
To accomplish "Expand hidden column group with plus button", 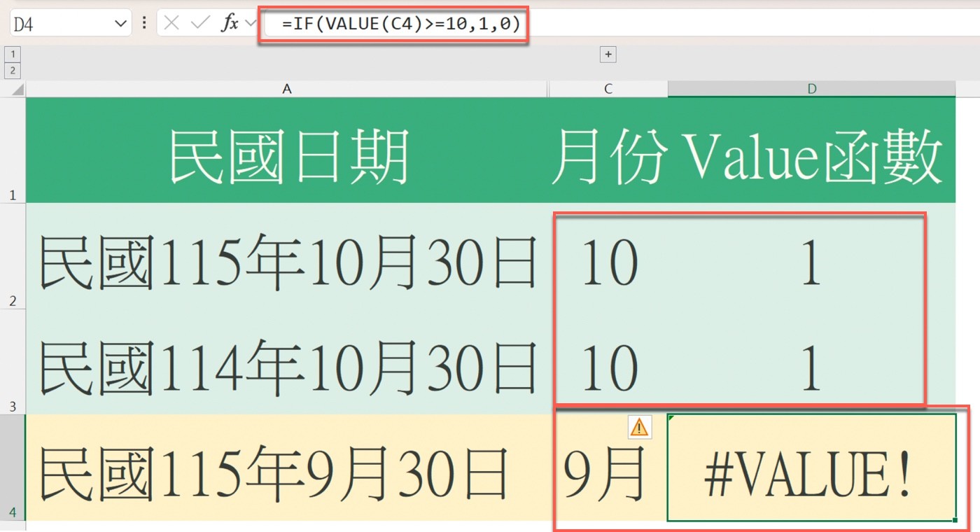I will coord(608,54).
